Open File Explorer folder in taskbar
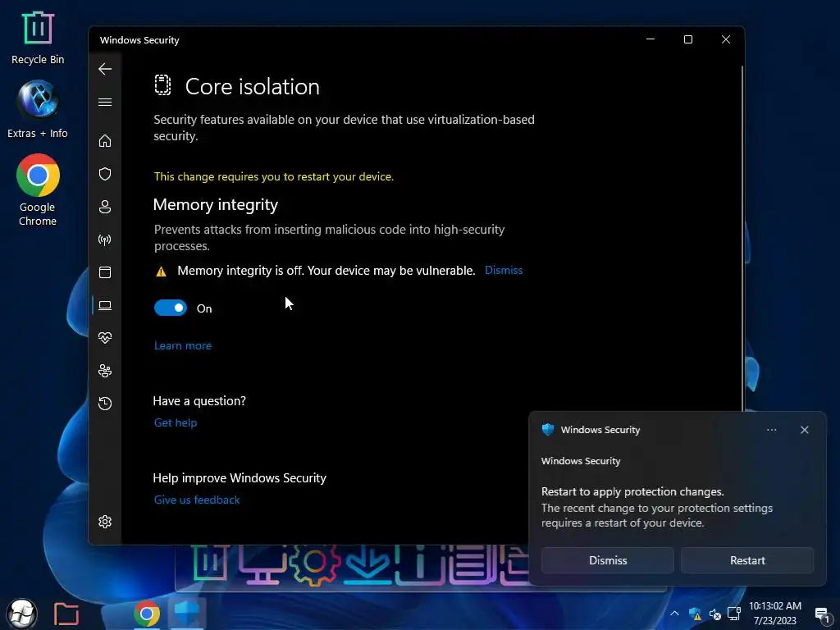This screenshot has height=630, width=840. click(x=66, y=614)
